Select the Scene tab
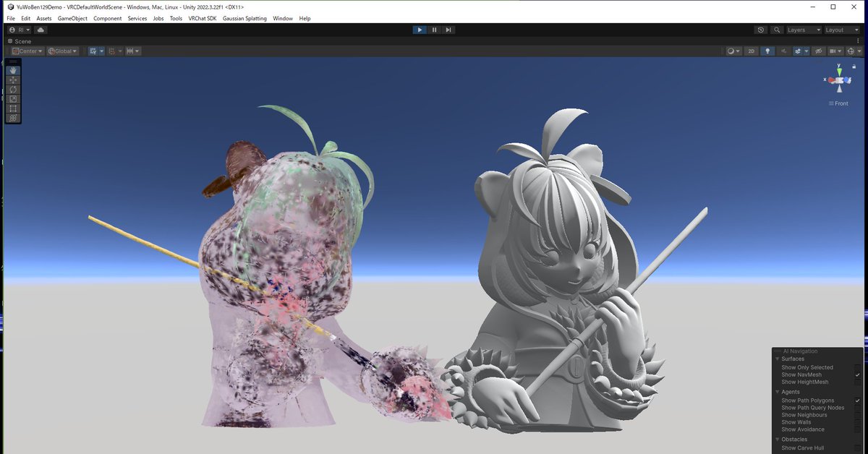The width and height of the screenshot is (868, 454). click(x=20, y=41)
